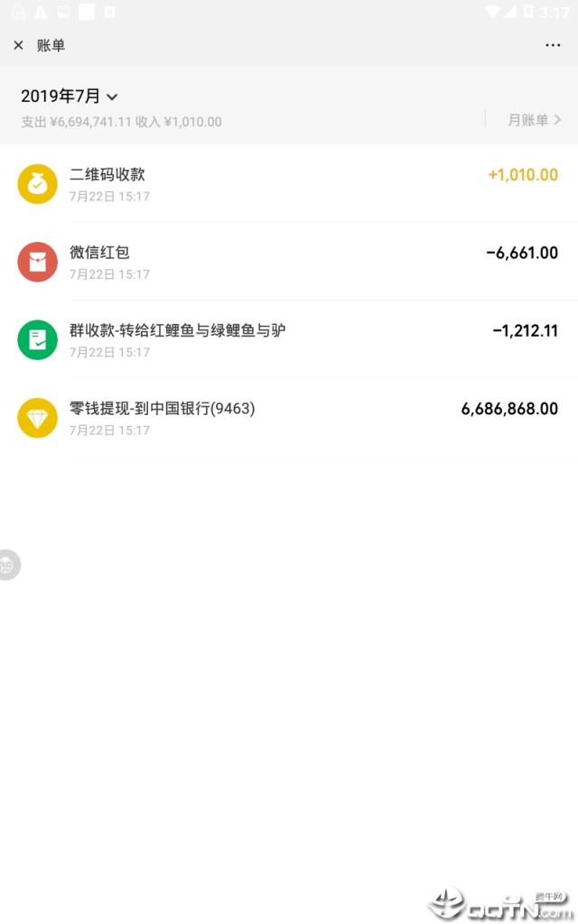Click the 账单 page title
The image size is (578, 924).
(51, 45)
